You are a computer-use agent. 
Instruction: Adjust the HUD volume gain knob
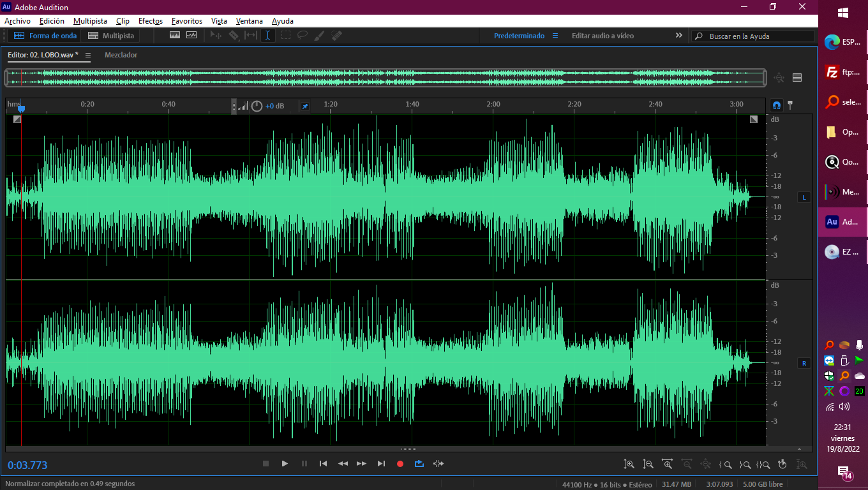coord(257,106)
